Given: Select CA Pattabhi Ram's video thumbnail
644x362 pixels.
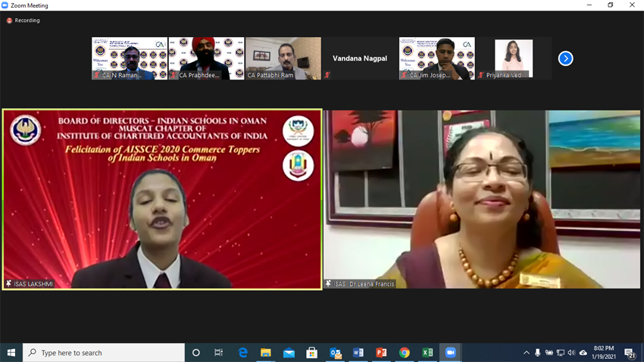Looking at the screenshot, I should pyautogui.click(x=283, y=58).
